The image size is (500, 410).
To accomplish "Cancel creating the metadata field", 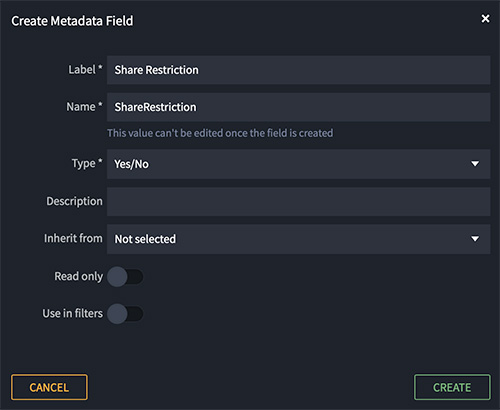I will point(49,387).
